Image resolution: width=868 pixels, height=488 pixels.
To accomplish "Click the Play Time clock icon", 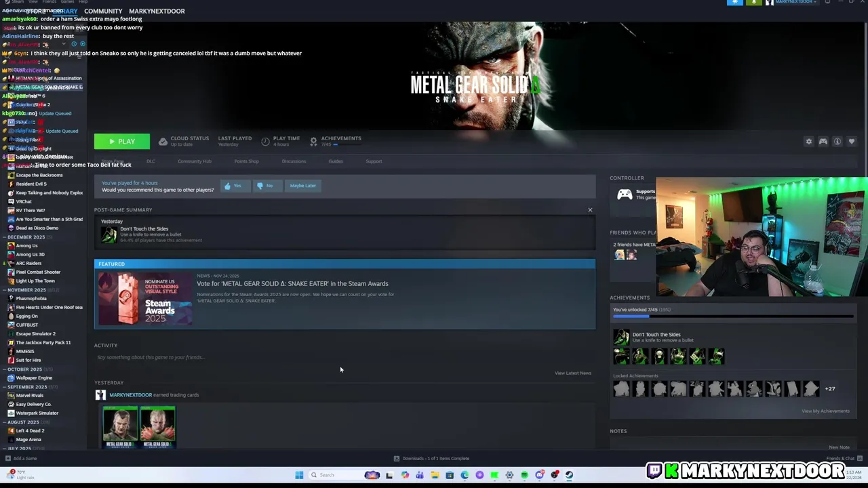I will tap(265, 141).
